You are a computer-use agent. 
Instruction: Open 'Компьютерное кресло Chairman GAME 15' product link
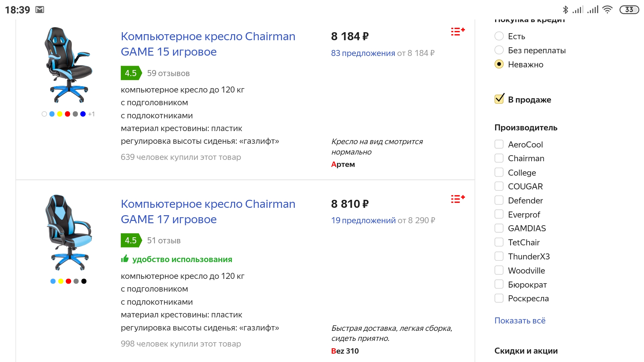pos(208,44)
